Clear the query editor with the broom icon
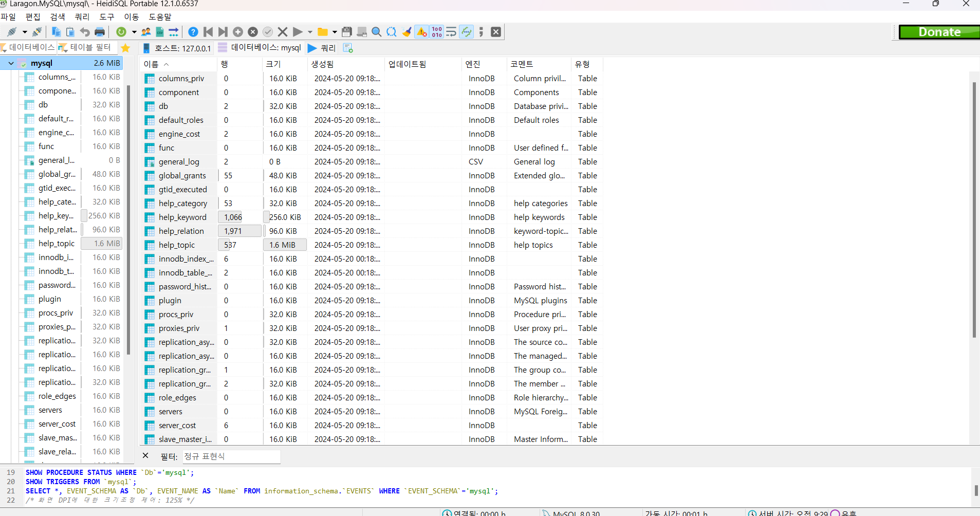The width and height of the screenshot is (980, 516). tap(406, 32)
